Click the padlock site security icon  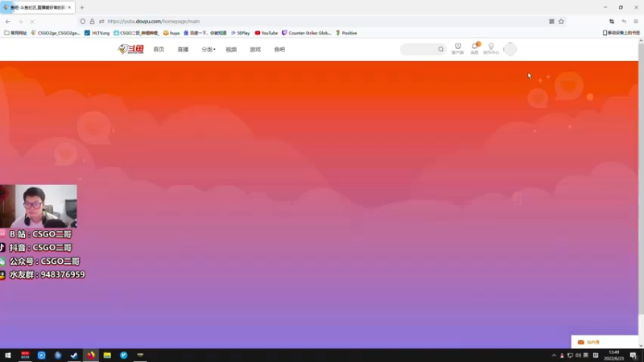[92, 22]
